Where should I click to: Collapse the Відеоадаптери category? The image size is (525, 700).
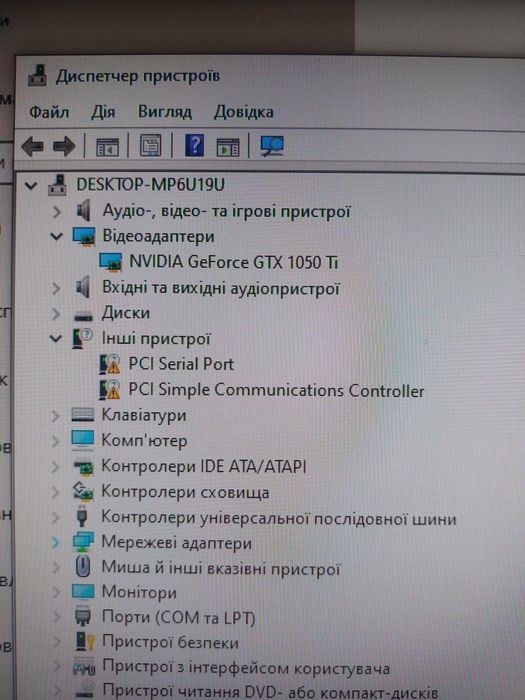56,236
